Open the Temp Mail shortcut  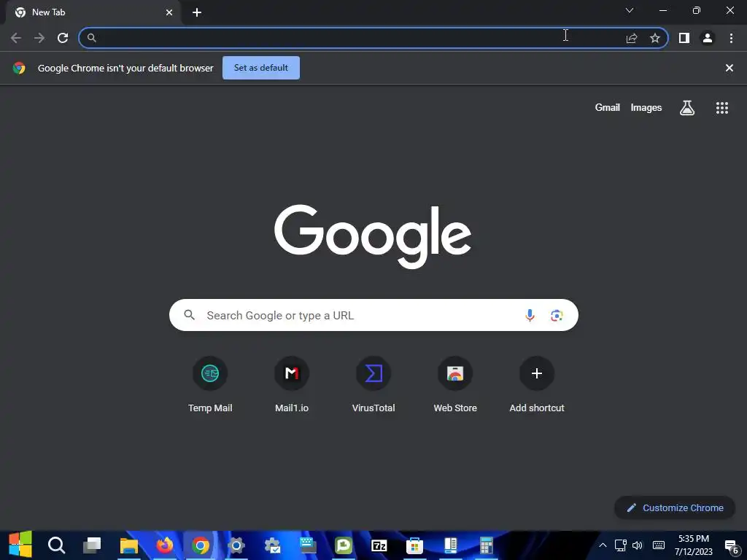(x=210, y=386)
